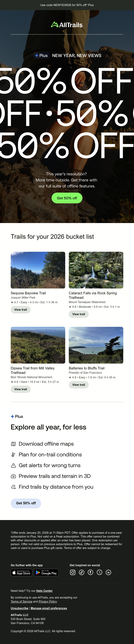Image resolution: width=134 pixels, height=644 pixels.
Task: Open the Batteries to Bluffs coastal photo
Action: (96, 345)
